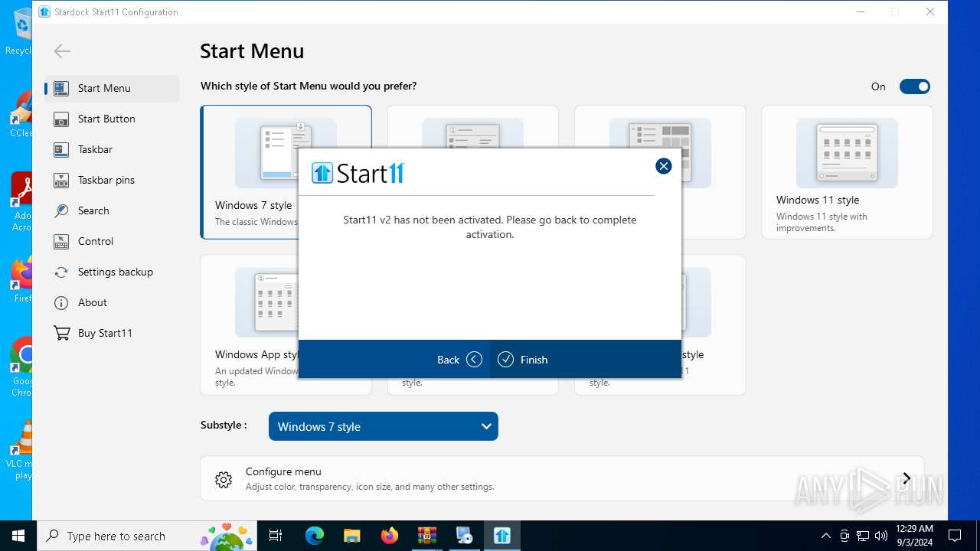980x551 pixels.
Task: Click the Start11 logo in dialog
Action: (358, 173)
